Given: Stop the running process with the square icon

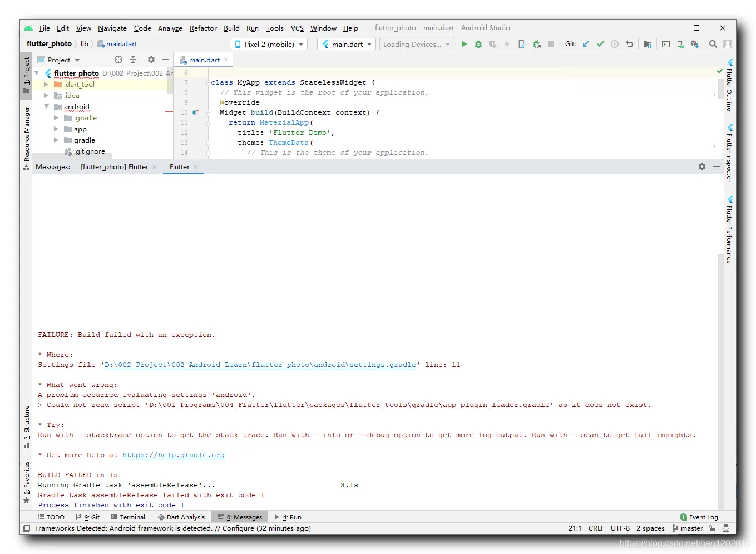Looking at the screenshot, I should tap(551, 44).
